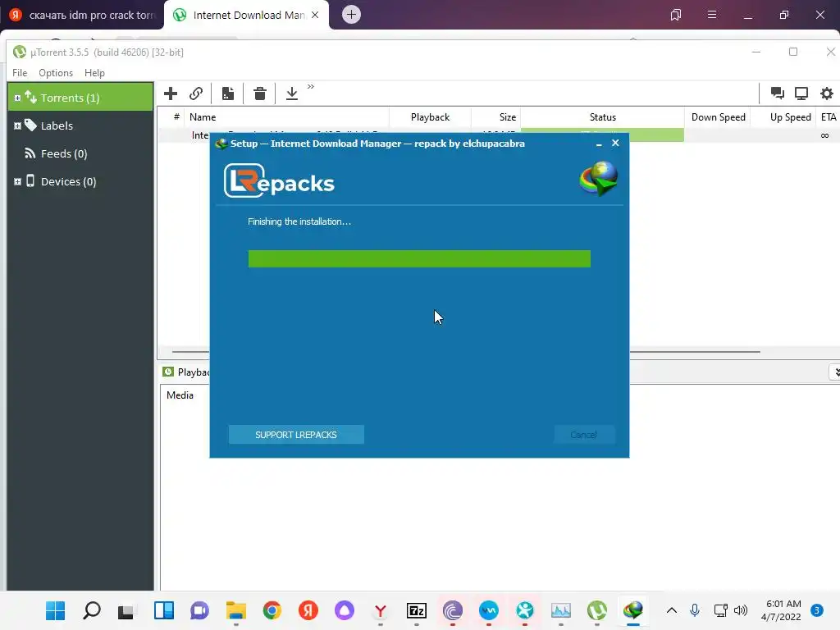Click the microphone tray icon
This screenshot has width=840, height=630.
pos(695,610)
